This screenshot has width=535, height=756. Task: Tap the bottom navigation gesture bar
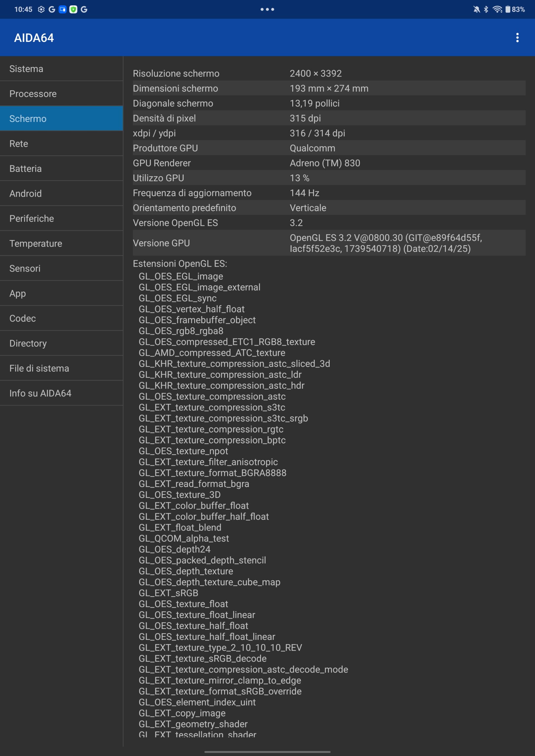click(267, 752)
